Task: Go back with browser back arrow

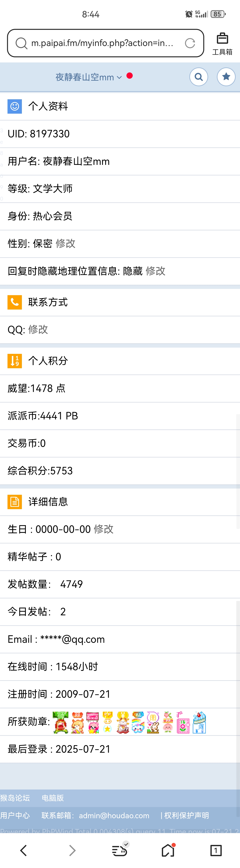Action: click(x=24, y=850)
